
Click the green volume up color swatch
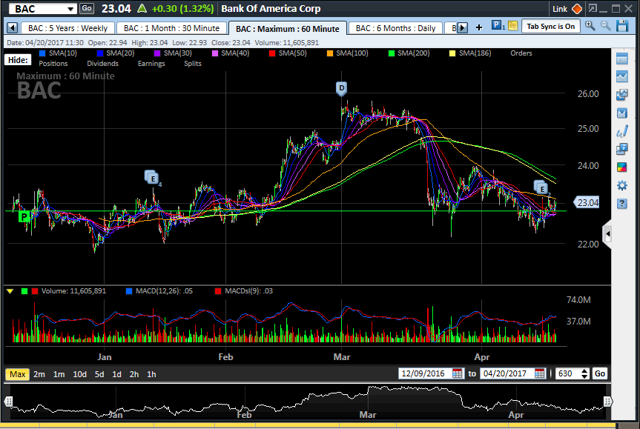(x=24, y=291)
